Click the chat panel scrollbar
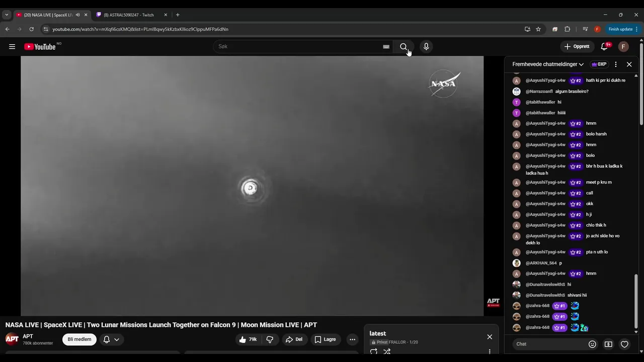644x362 pixels. [636, 301]
